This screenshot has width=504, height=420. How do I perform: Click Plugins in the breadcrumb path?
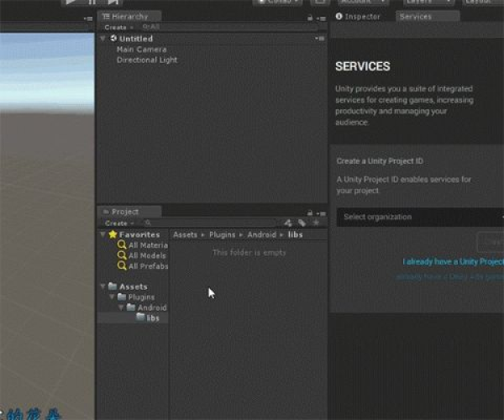(222, 234)
